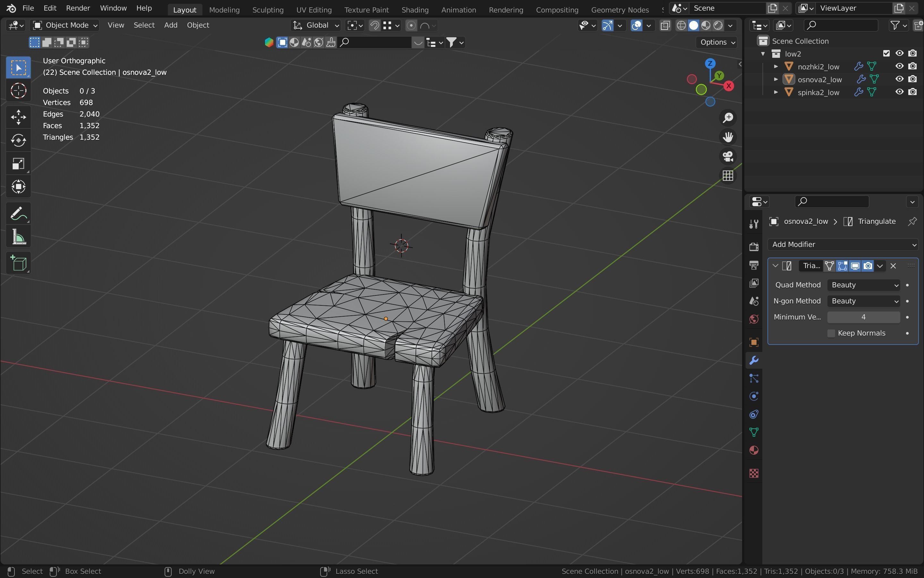Open the N-gon Method Beauty dropdown
The width and height of the screenshot is (924, 578).
(863, 301)
